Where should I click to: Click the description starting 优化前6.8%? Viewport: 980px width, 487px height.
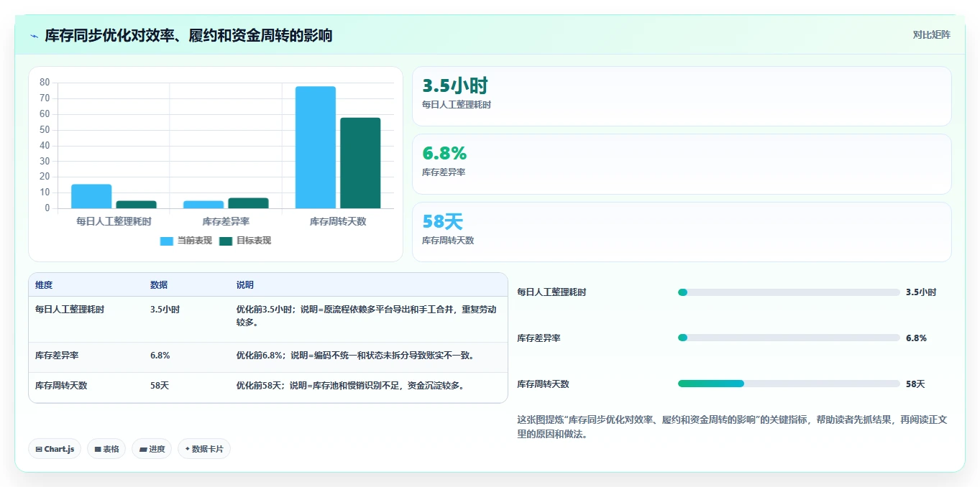pyautogui.click(x=355, y=356)
